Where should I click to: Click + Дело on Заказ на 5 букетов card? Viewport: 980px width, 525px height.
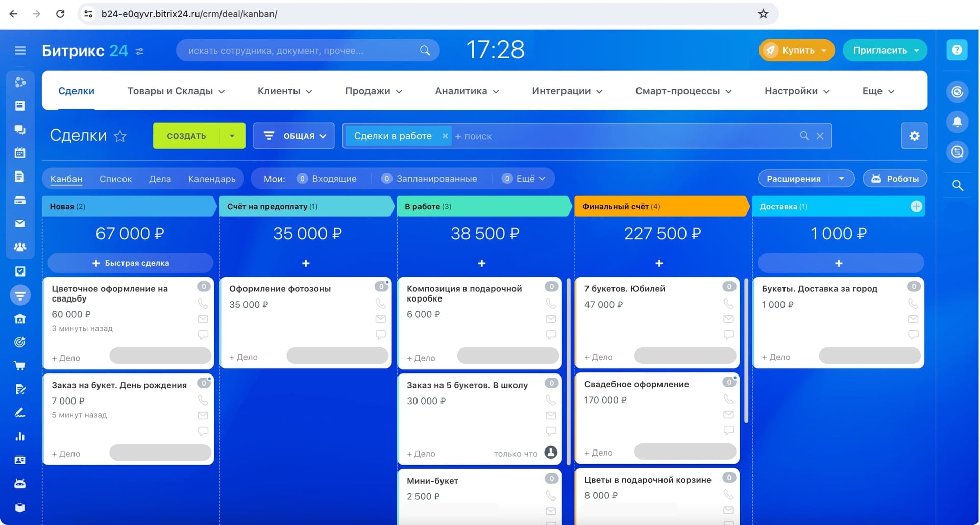tap(421, 454)
